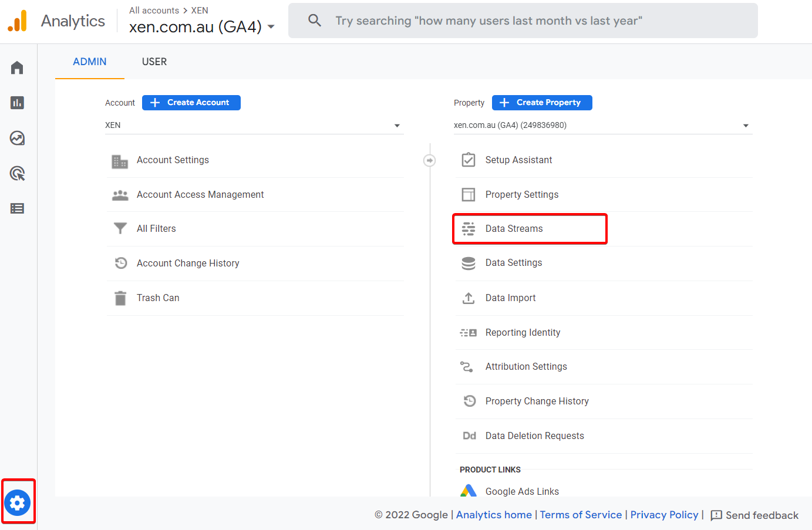Open Explore icon in left sidebar

click(x=17, y=138)
